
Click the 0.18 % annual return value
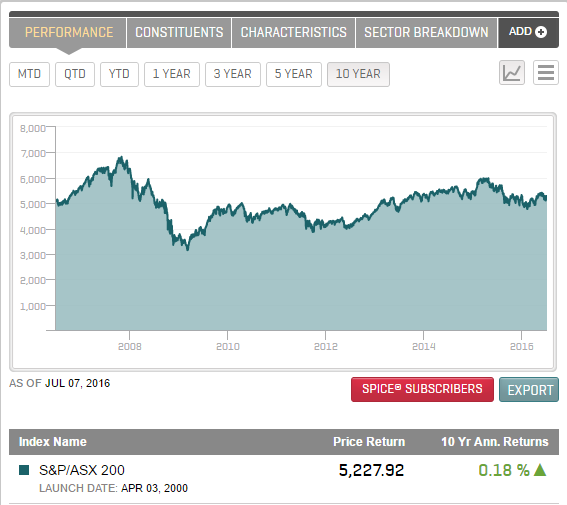point(504,470)
